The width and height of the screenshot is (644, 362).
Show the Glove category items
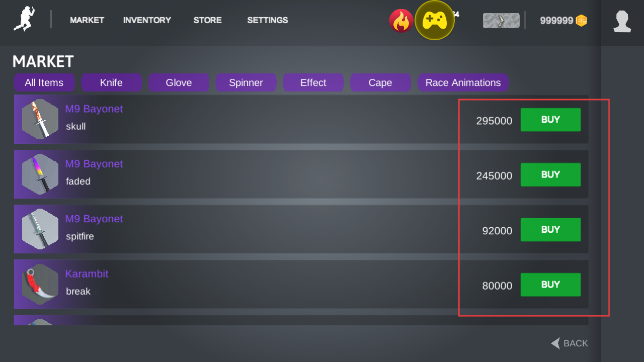click(179, 82)
